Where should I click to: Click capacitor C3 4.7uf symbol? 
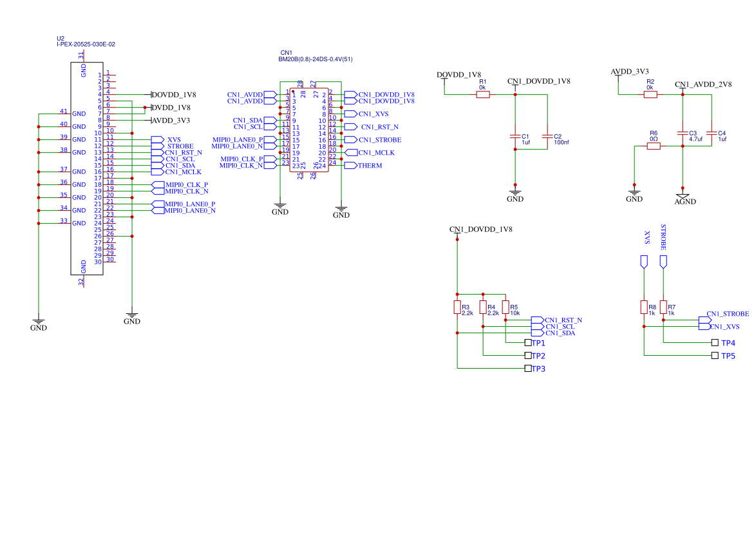coord(682,133)
